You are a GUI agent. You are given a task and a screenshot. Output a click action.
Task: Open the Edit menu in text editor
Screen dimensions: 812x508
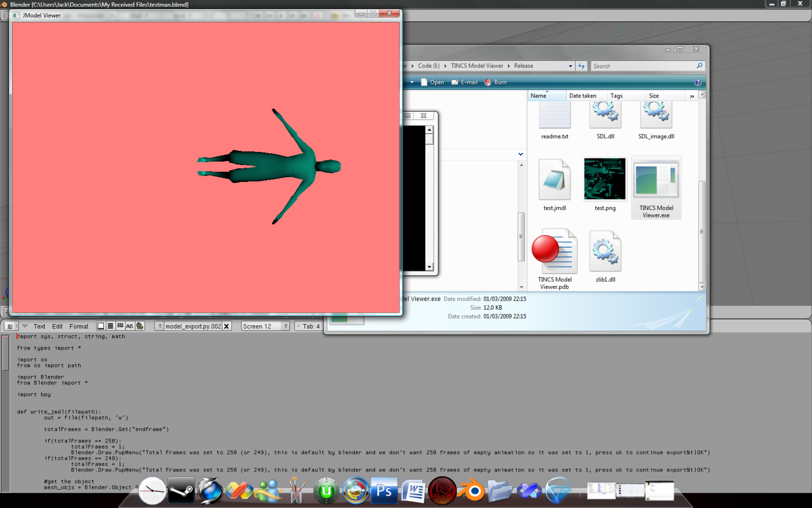pyautogui.click(x=57, y=326)
